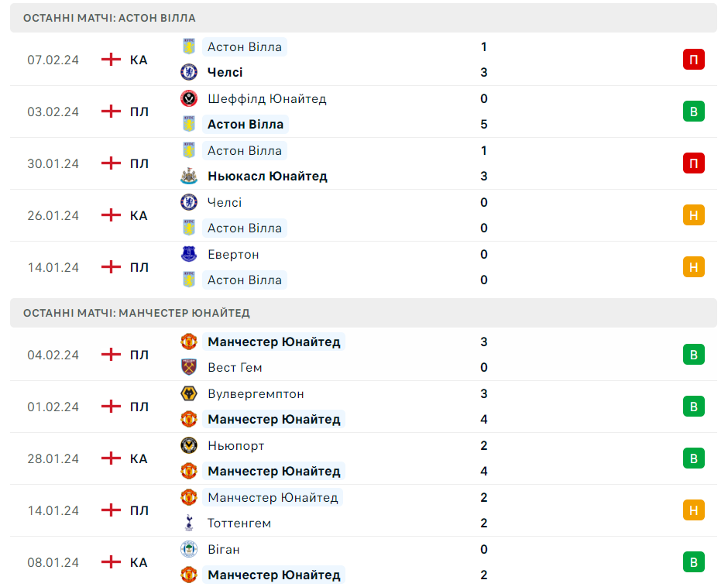Click orange draw badge for Tottenham match
The image size is (728, 587).
693,510
